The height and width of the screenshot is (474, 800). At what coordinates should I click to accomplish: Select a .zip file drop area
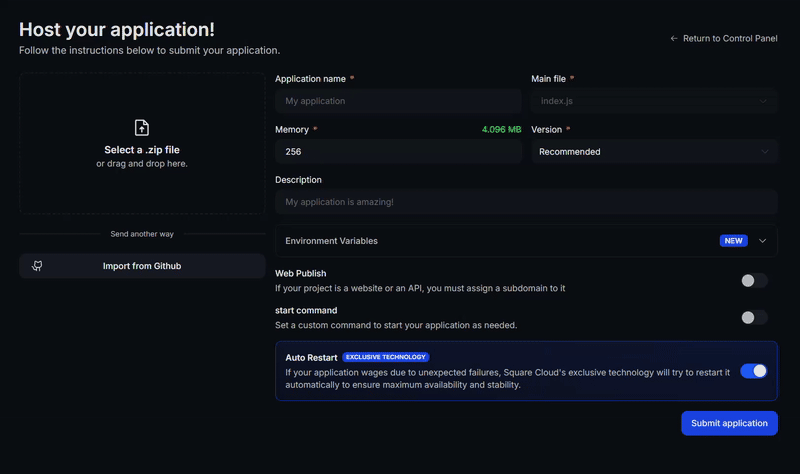[x=142, y=143]
